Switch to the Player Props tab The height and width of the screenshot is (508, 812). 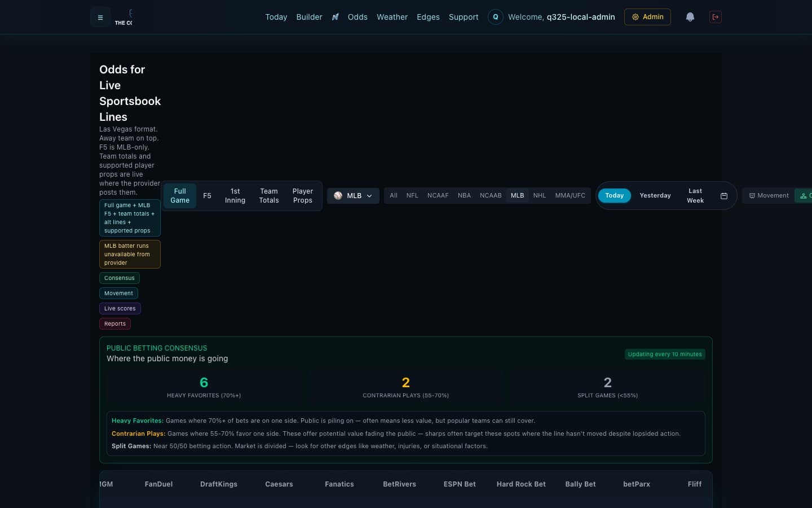click(303, 196)
